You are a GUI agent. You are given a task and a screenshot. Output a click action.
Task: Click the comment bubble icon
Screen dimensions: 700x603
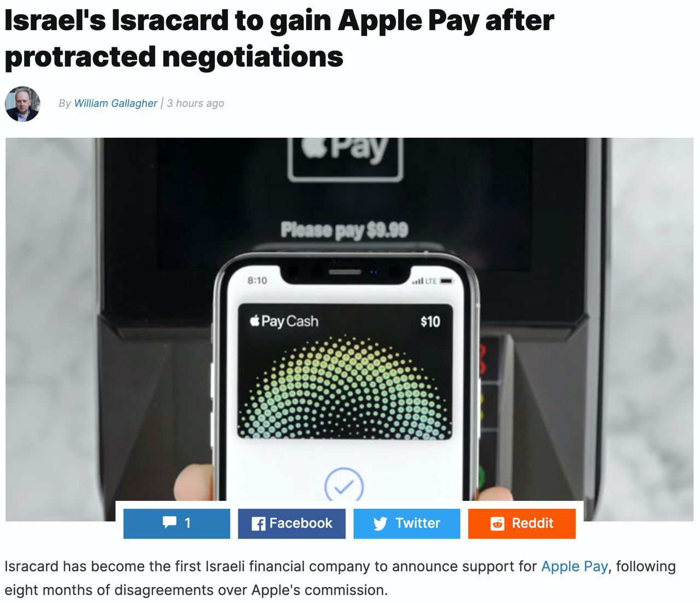170,523
